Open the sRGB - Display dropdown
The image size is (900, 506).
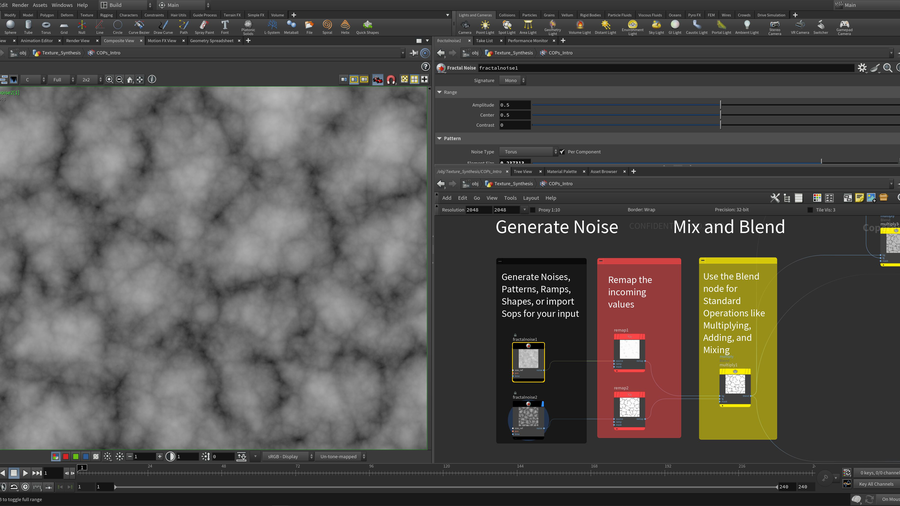tap(288, 457)
